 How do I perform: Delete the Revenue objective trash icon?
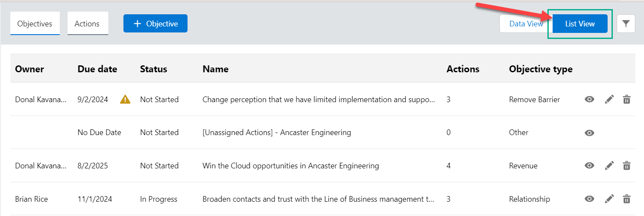[626, 165]
